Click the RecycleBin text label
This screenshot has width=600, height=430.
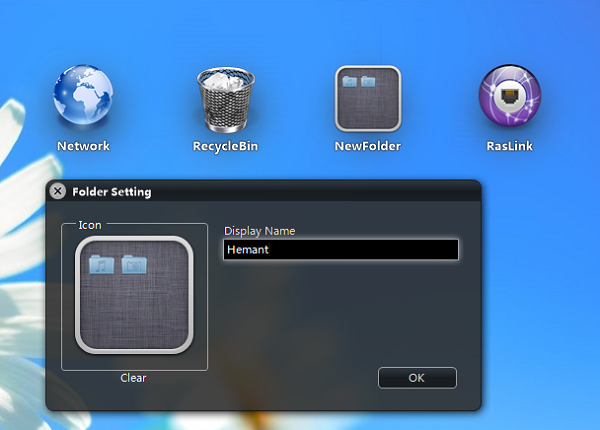point(226,146)
